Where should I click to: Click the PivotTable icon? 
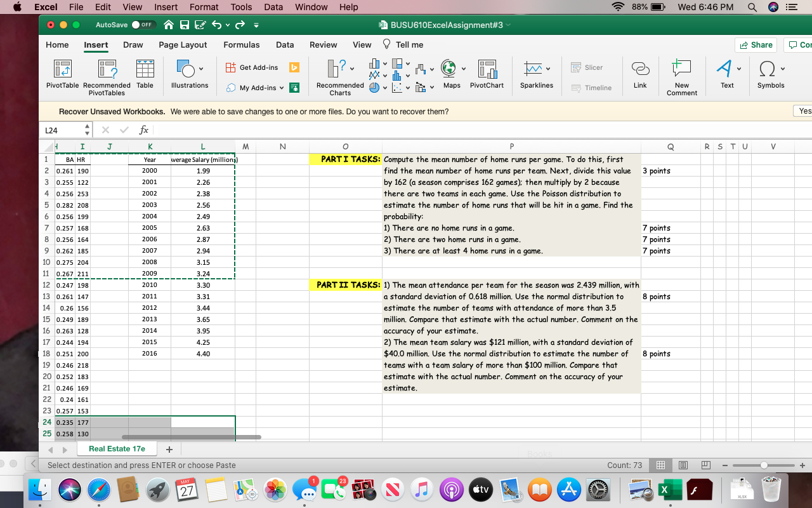pyautogui.click(x=62, y=74)
